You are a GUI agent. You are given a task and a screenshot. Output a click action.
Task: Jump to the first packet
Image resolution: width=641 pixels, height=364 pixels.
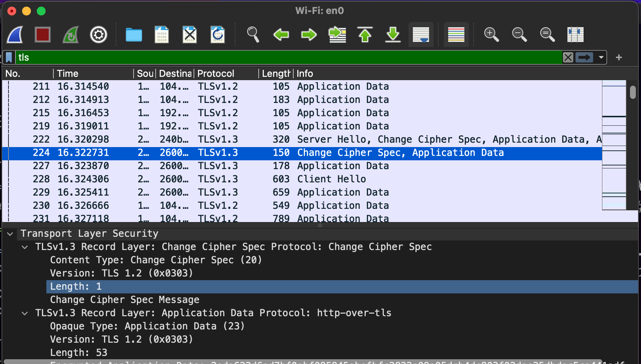coord(365,35)
